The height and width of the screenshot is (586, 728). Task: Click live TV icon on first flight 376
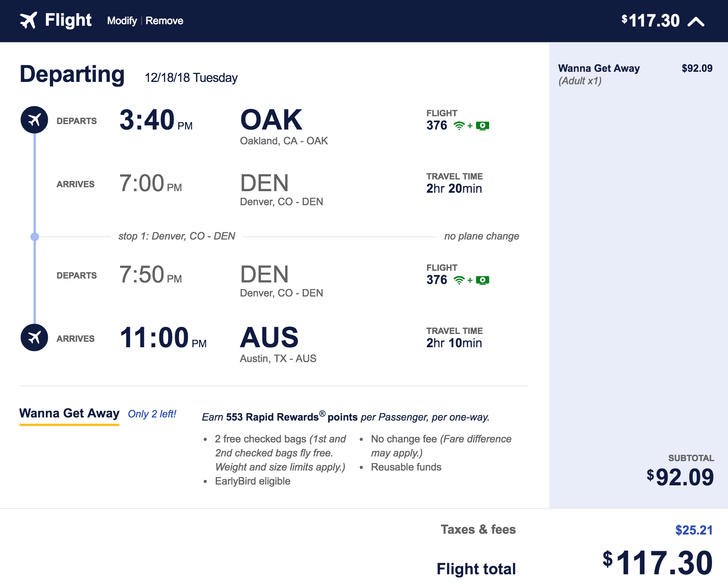pyautogui.click(x=483, y=126)
